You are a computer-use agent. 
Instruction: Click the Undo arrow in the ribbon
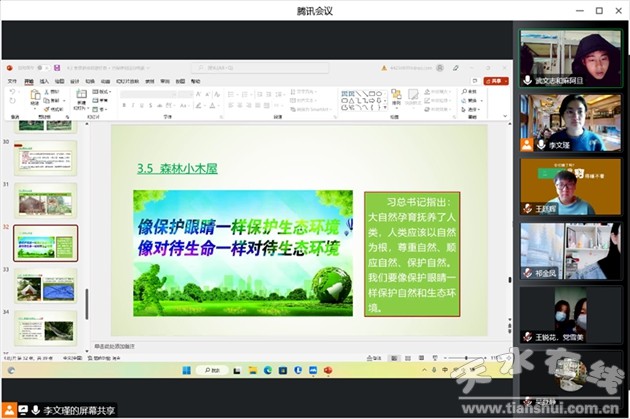(x=11, y=93)
